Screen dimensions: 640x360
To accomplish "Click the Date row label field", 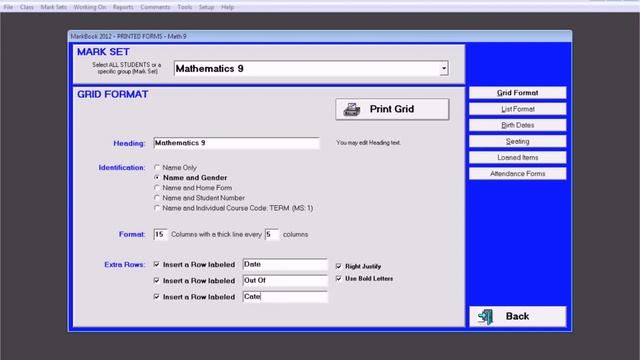I will pos(285,264).
